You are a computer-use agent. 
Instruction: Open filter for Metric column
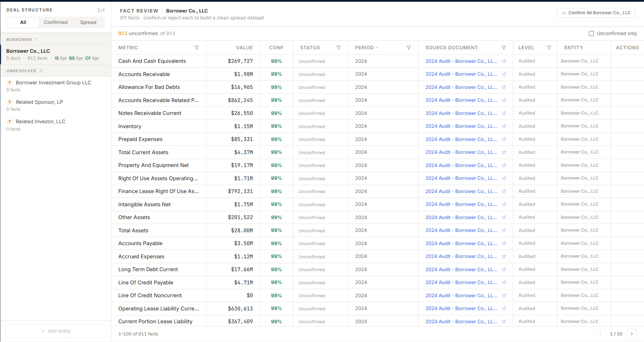pyautogui.click(x=197, y=48)
